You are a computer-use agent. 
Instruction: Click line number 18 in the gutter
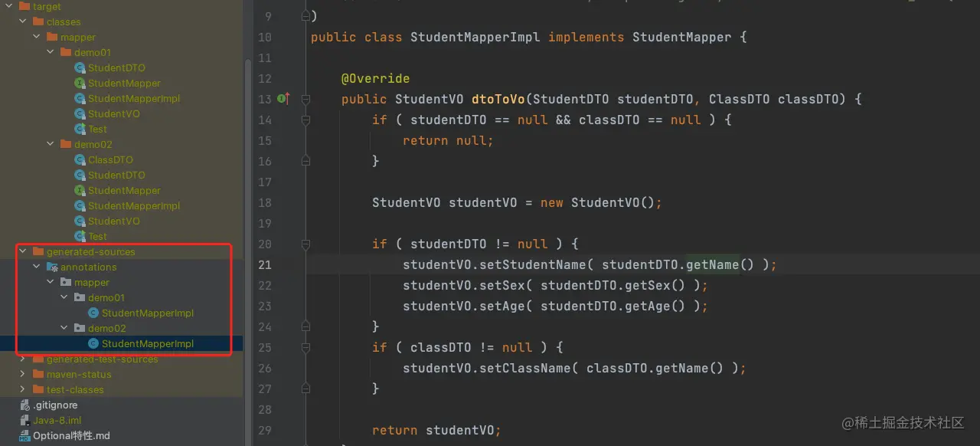click(x=265, y=202)
